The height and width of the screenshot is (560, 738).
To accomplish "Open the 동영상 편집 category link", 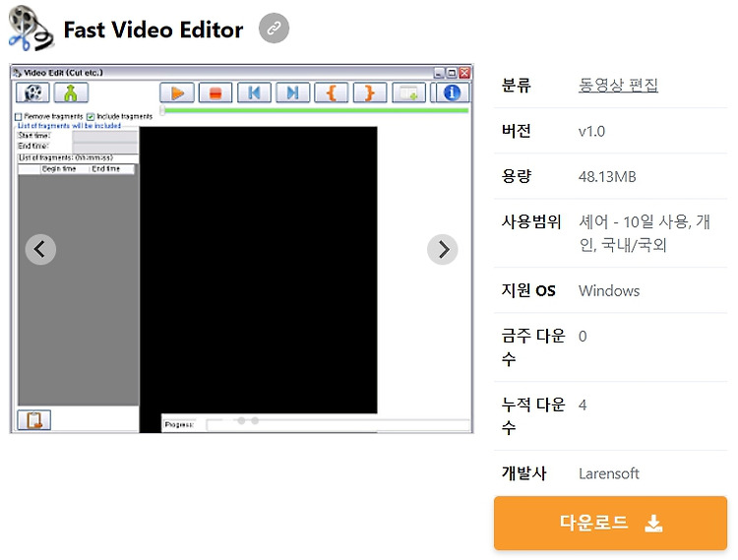I will (618, 86).
